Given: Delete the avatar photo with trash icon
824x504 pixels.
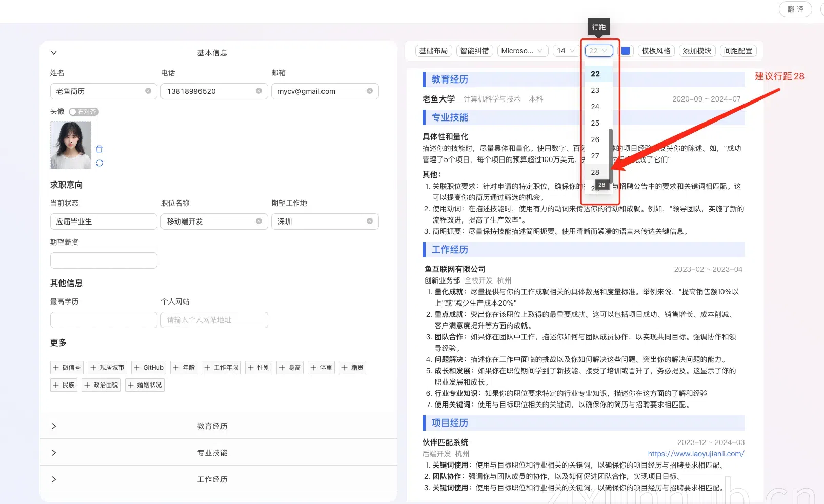Looking at the screenshot, I should pos(99,149).
